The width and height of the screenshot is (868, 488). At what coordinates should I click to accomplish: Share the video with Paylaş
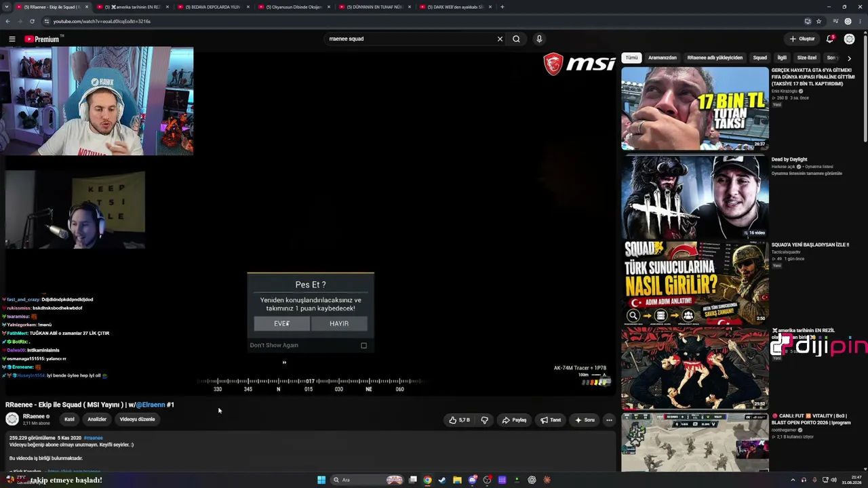pos(514,420)
